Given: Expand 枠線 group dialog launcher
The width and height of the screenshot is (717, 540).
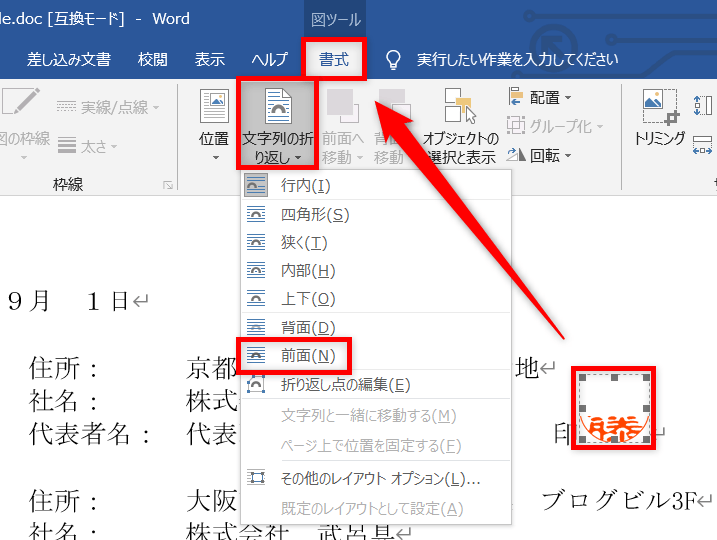Looking at the screenshot, I should [x=167, y=185].
